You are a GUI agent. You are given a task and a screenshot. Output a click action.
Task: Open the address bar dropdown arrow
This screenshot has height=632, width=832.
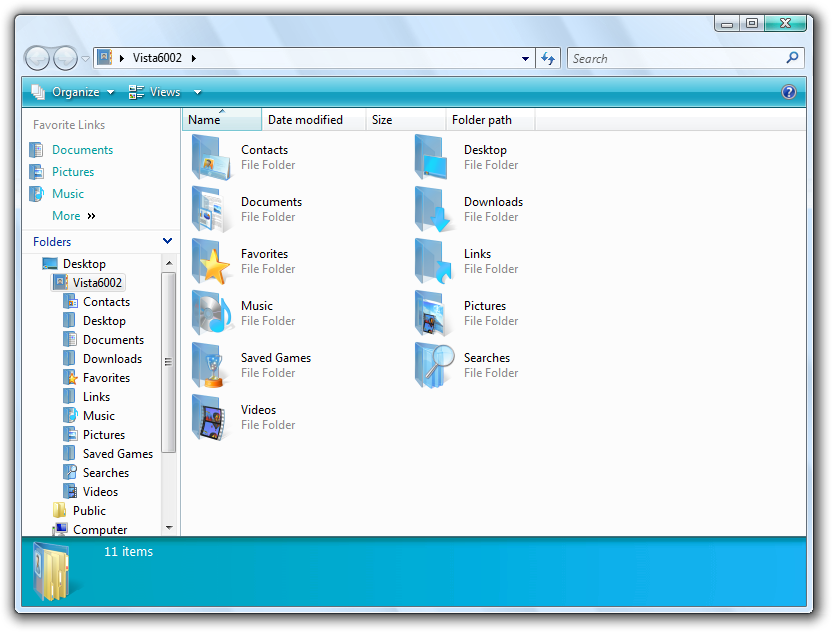click(526, 59)
